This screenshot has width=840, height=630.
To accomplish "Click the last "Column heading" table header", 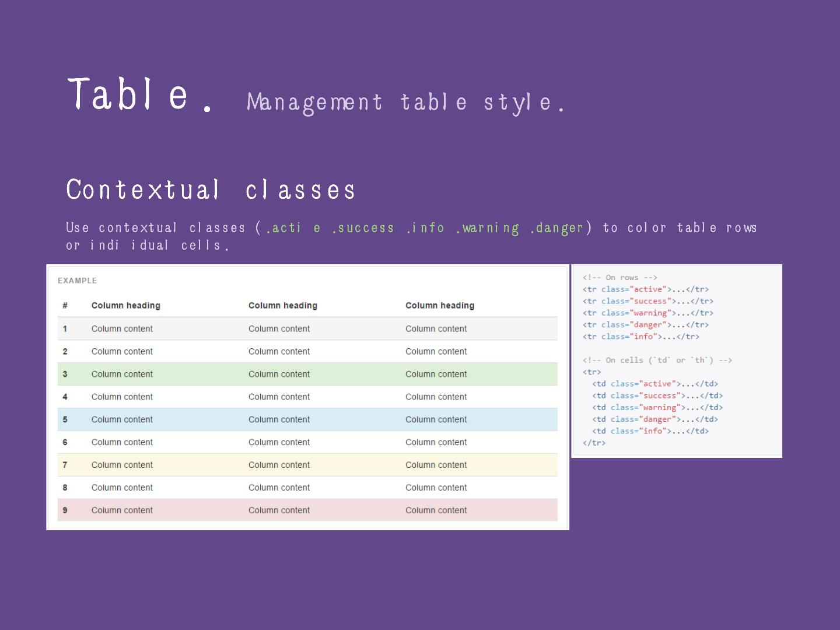I will (439, 306).
